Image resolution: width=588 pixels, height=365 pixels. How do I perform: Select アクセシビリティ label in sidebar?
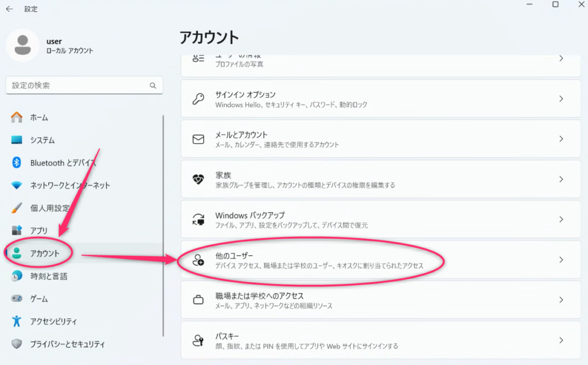point(53,321)
